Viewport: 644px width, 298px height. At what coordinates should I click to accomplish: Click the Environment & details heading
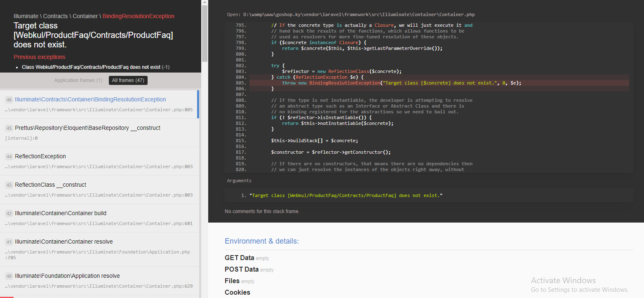262,241
